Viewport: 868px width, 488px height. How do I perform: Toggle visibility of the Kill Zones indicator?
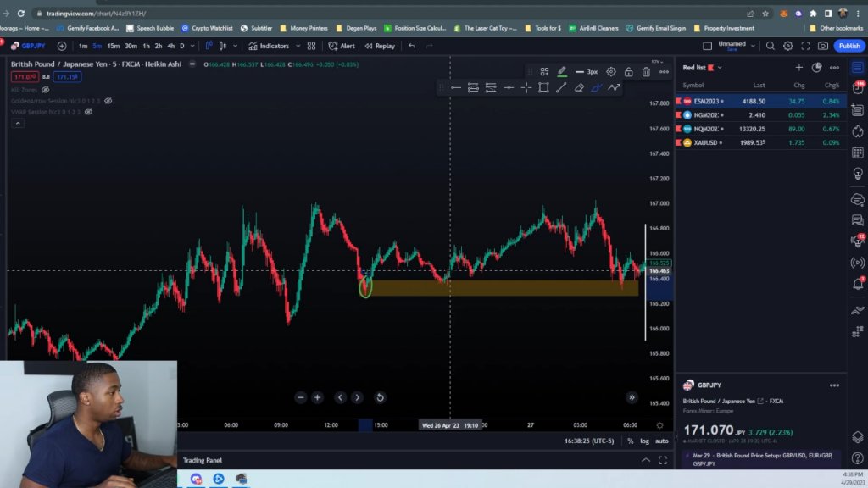[x=46, y=90]
